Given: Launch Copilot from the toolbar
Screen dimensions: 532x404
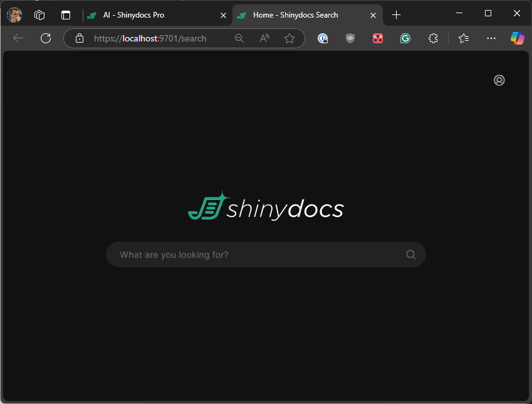Looking at the screenshot, I should coord(517,38).
